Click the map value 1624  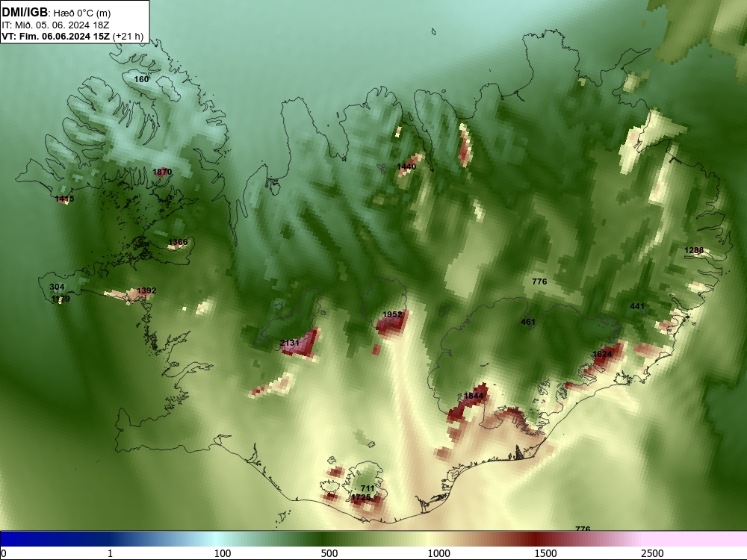[602, 354]
